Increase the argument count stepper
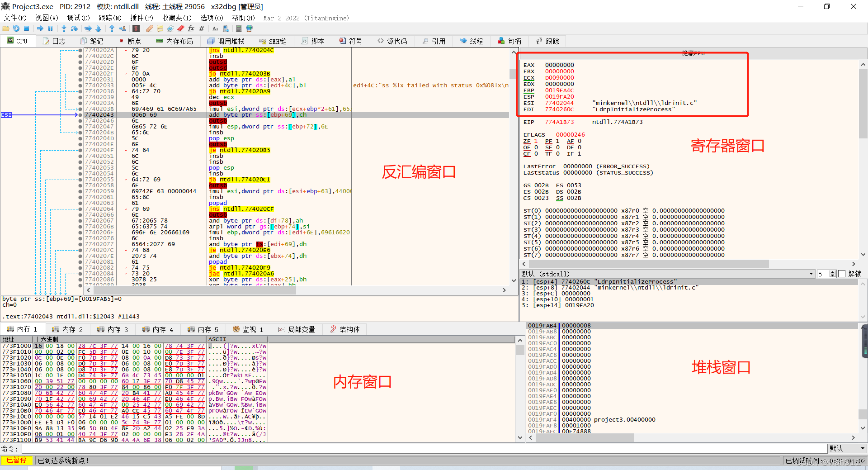 [x=833, y=272]
